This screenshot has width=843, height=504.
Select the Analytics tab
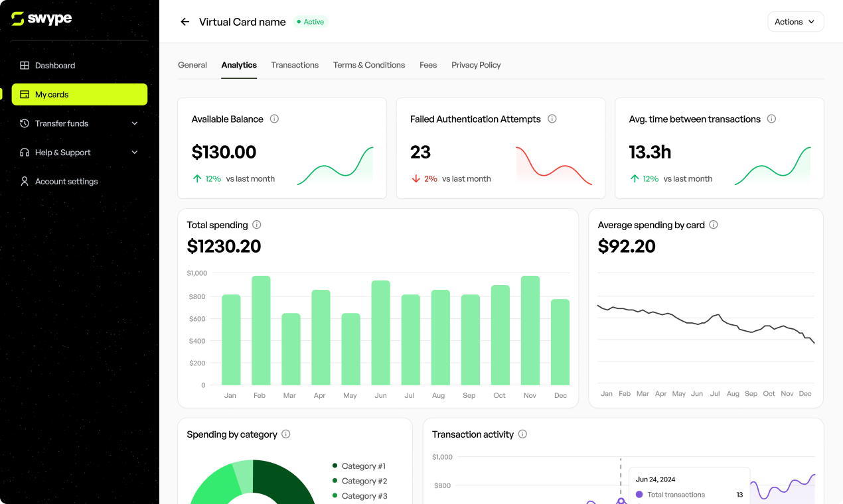tap(239, 65)
